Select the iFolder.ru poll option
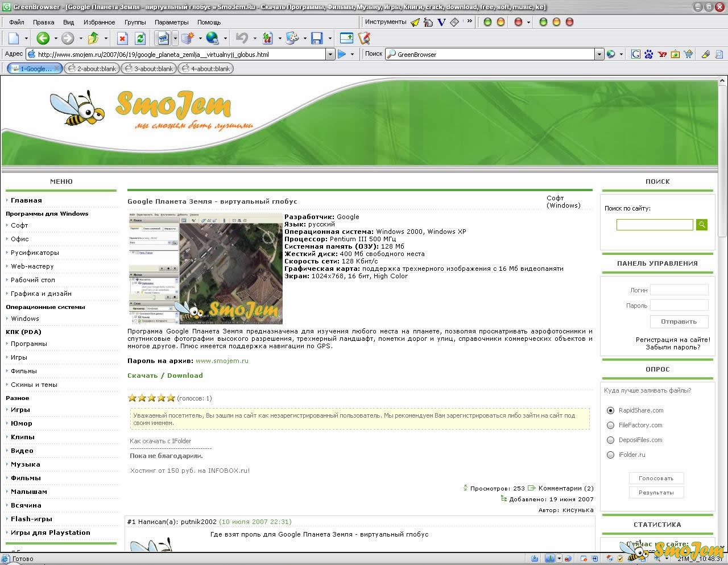Screen dimensions: 728x565 pyautogui.click(x=610, y=455)
